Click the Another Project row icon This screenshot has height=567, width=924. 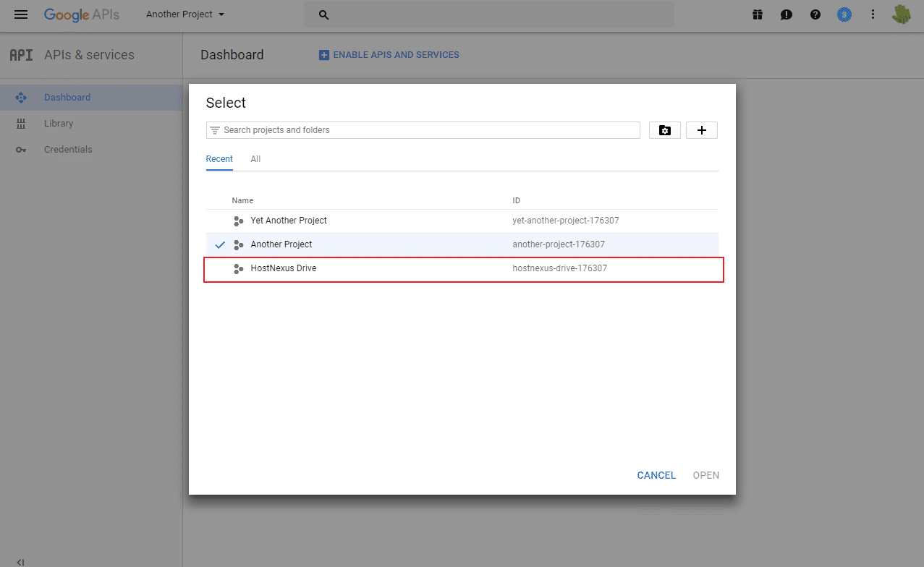pyautogui.click(x=239, y=245)
